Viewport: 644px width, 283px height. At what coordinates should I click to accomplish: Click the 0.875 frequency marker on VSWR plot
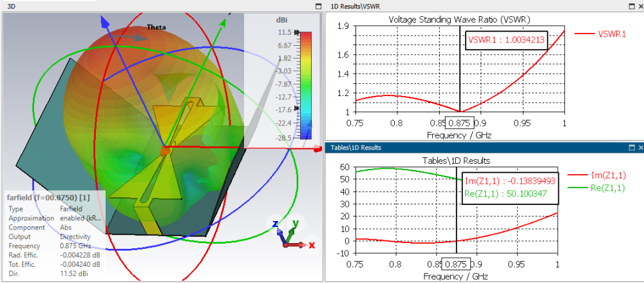[x=460, y=122]
